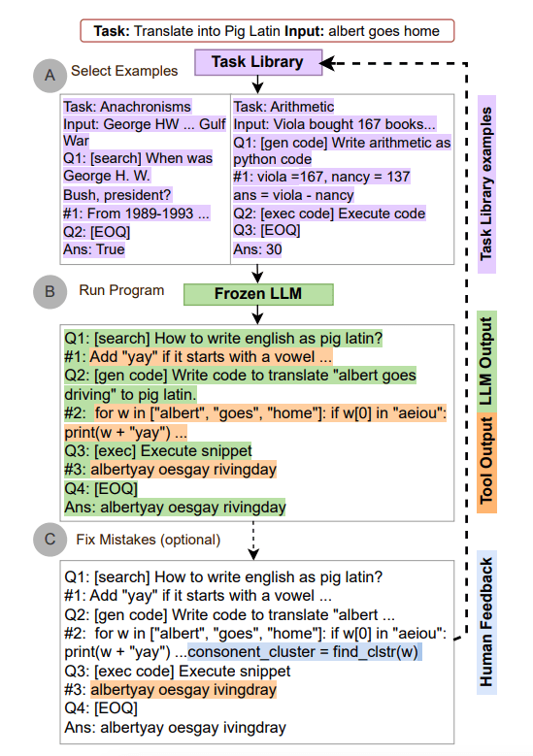533x756 pixels.
Task: Click the green LLM Output legend label
Action: coord(486,362)
